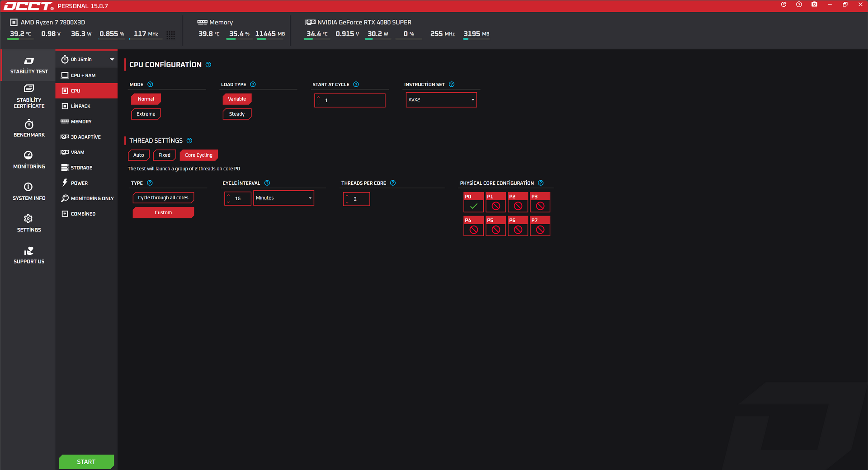
Task: Show help for Cycle Interval
Action: (267, 183)
